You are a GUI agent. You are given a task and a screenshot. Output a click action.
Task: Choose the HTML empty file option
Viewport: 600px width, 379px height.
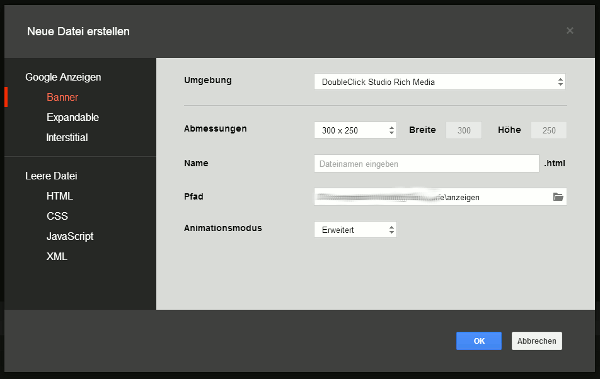60,196
